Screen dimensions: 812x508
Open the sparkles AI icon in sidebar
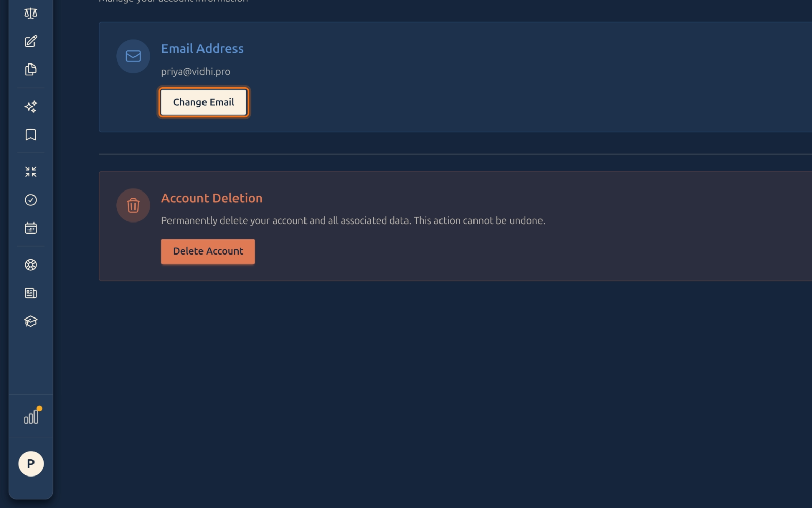point(30,106)
